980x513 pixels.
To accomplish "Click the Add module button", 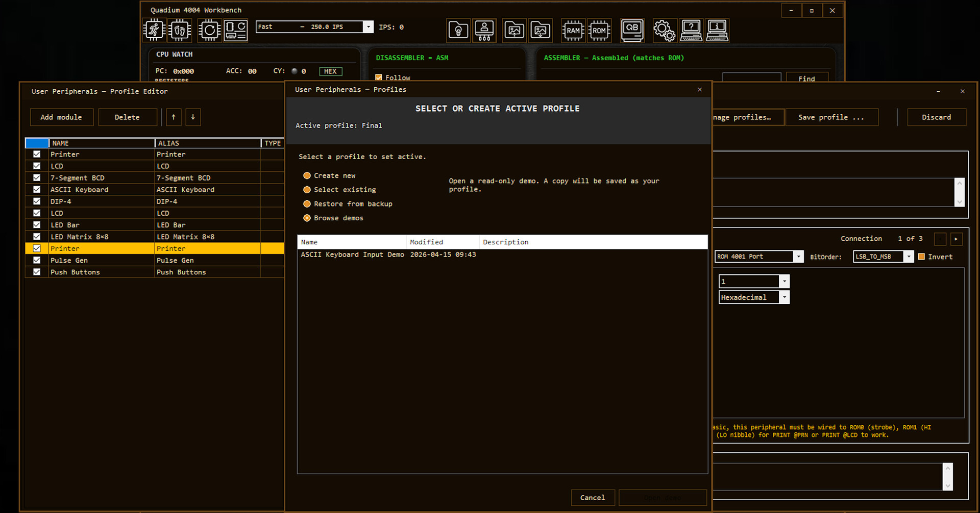I will pos(61,117).
